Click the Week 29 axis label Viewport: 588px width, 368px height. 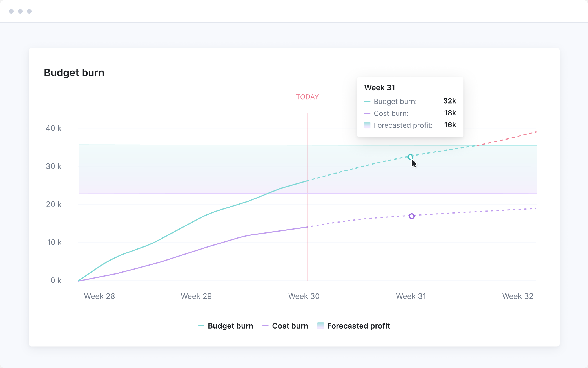196,296
